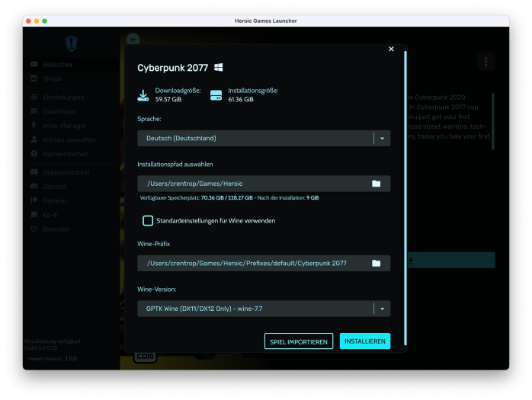The height and width of the screenshot is (400, 532).
Task: Click the Heroic-Version: 2.11.0 text
Action: tap(53, 359)
